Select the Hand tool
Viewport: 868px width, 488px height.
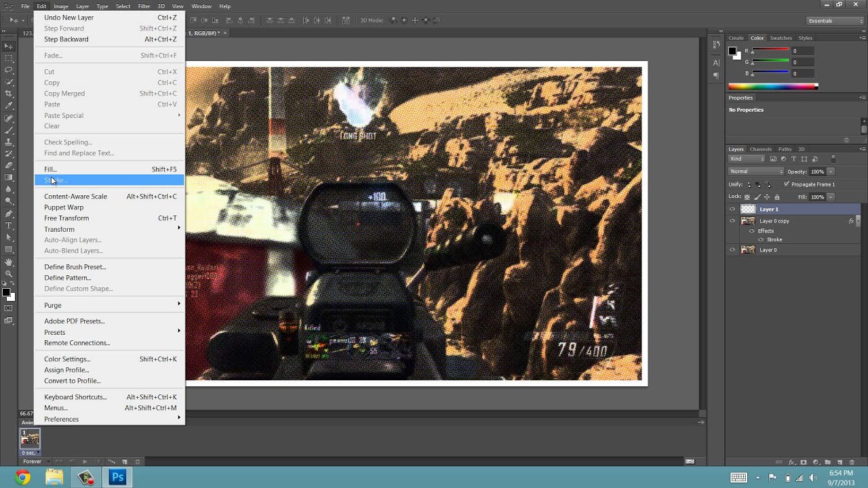(9, 262)
